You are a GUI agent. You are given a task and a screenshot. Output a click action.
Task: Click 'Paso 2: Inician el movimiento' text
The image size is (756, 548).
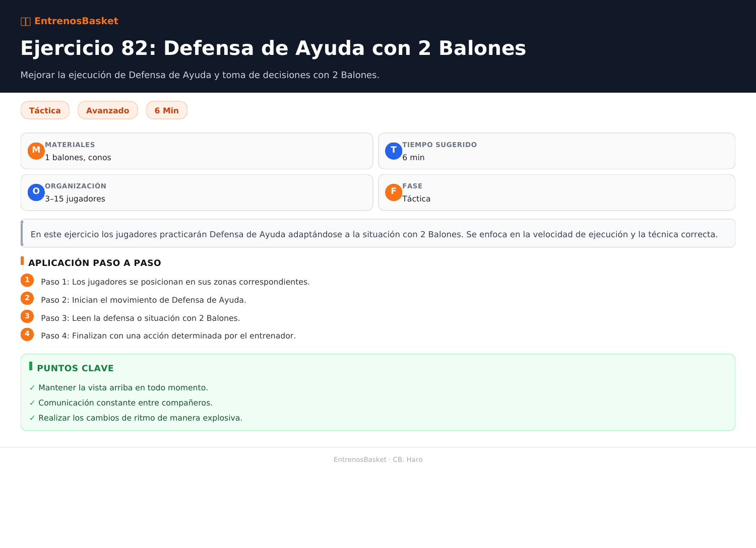[x=144, y=300]
